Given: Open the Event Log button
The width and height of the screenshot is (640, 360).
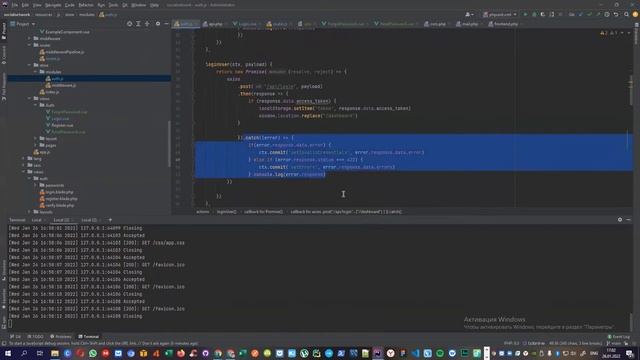Looking at the screenshot, I should [x=619, y=337].
